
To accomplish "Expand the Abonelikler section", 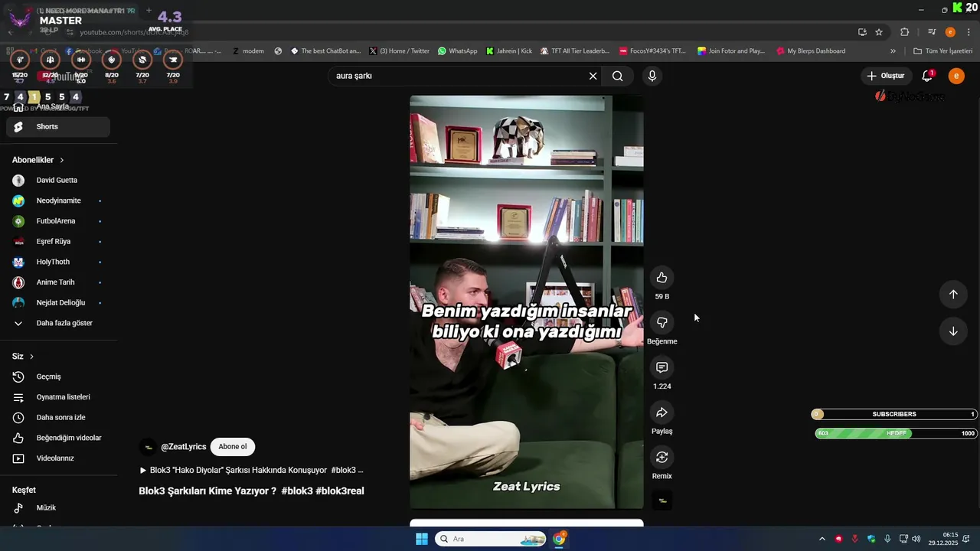I will click(38, 160).
